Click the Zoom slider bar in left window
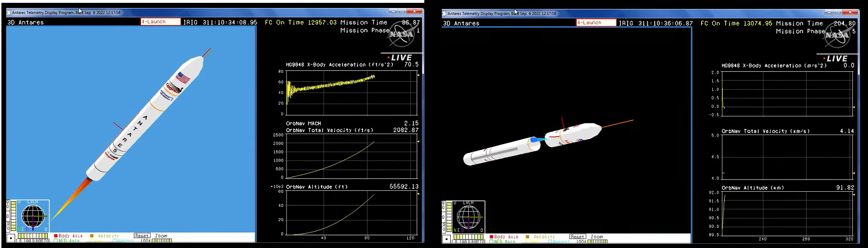This screenshot has height=248, width=868. [162, 240]
